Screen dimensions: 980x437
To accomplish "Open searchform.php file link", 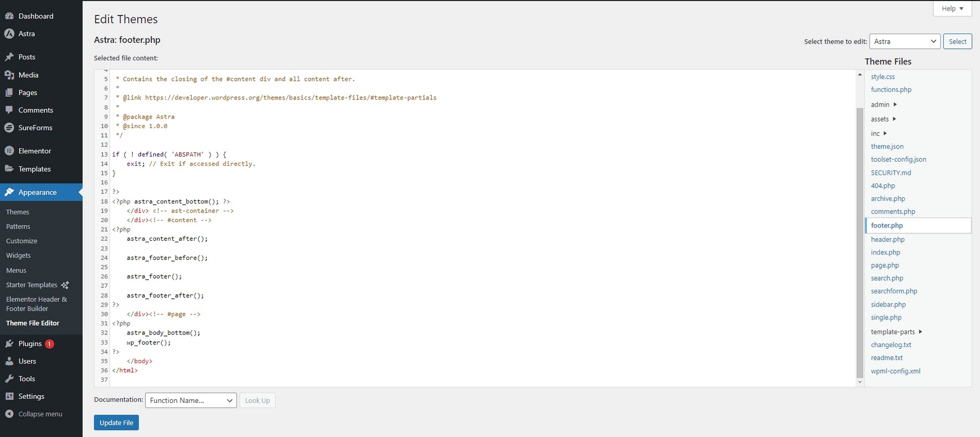I will click(x=894, y=291).
